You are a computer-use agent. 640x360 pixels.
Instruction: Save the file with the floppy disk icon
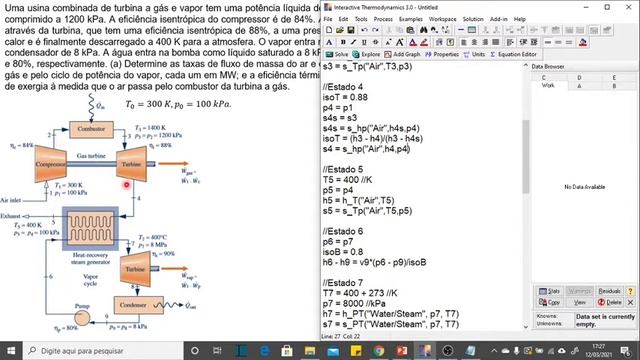[x=351, y=30]
